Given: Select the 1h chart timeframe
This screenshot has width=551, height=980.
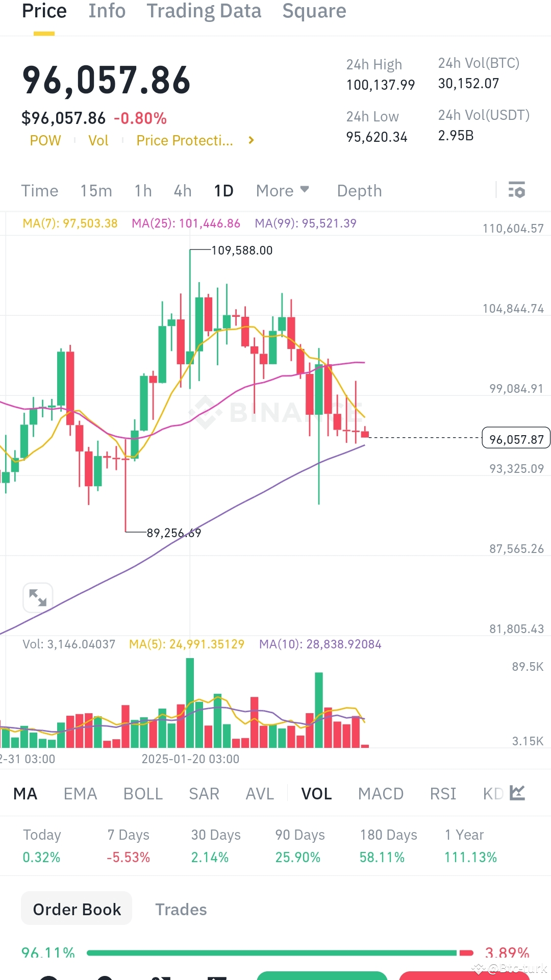Looking at the screenshot, I should click(x=142, y=190).
